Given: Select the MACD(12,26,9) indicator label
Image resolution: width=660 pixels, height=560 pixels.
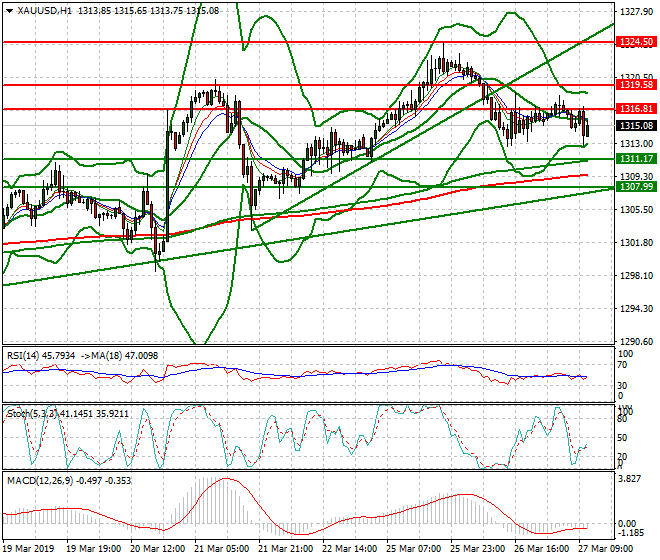Looking at the screenshot, I should pyautogui.click(x=40, y=480).
